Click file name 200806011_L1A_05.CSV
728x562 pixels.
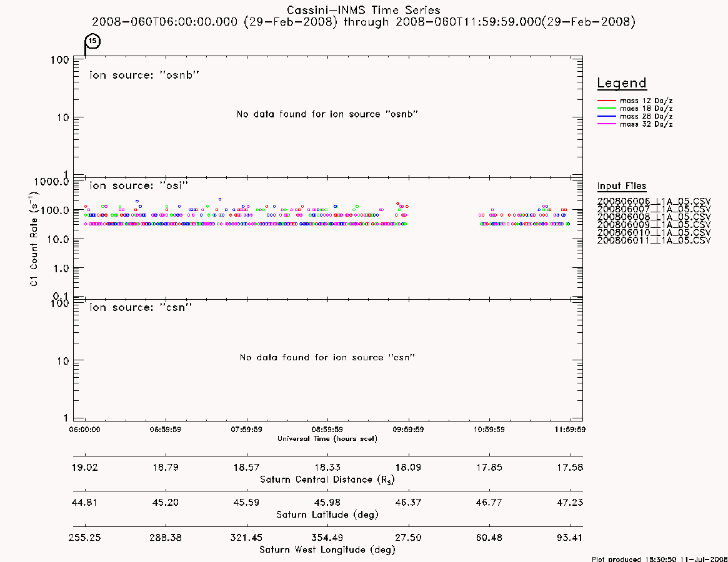click(654, 240)
